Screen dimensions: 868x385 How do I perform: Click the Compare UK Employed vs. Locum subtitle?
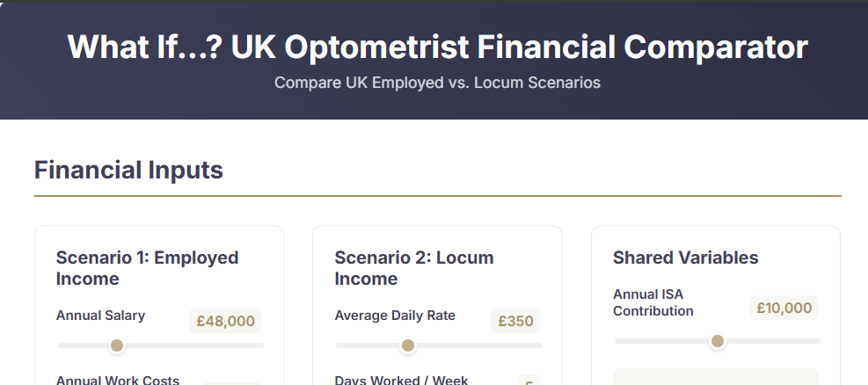coord(437,83)
